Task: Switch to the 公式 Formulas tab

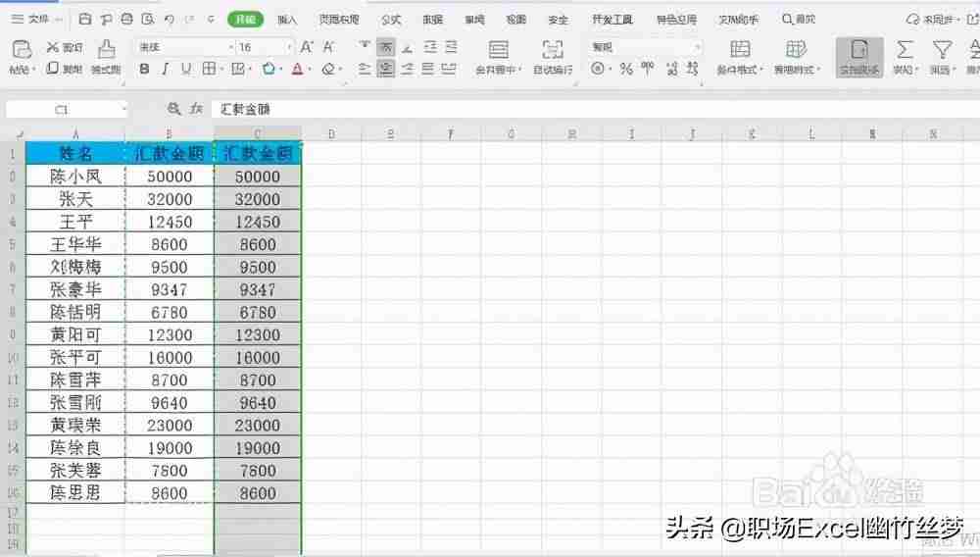Action: [x=391, y=20]
